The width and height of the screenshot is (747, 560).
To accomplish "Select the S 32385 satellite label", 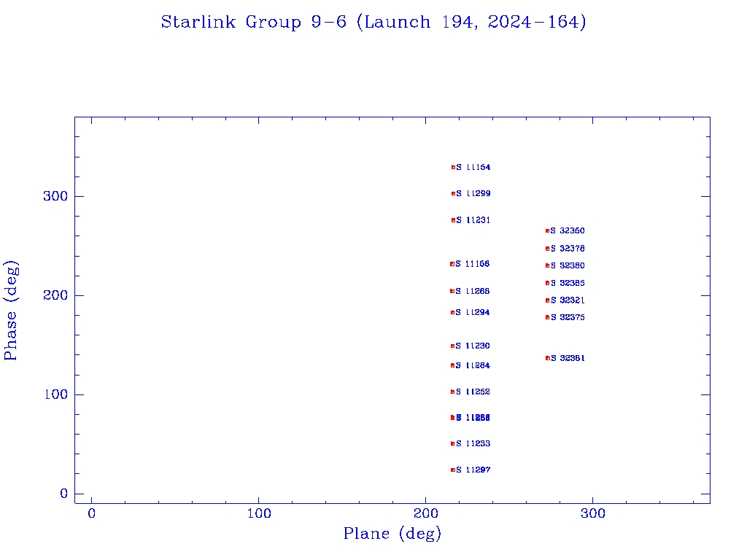I will (x=568, y=283).
